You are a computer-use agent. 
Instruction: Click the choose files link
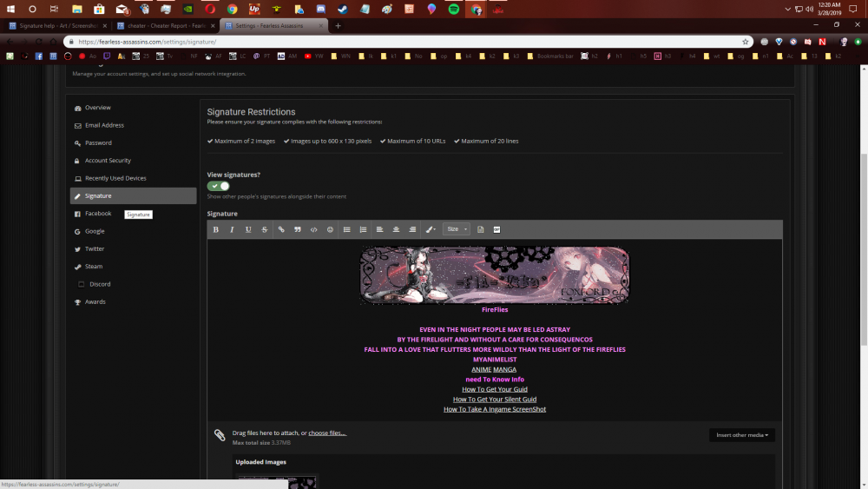[x=327, y=433]
